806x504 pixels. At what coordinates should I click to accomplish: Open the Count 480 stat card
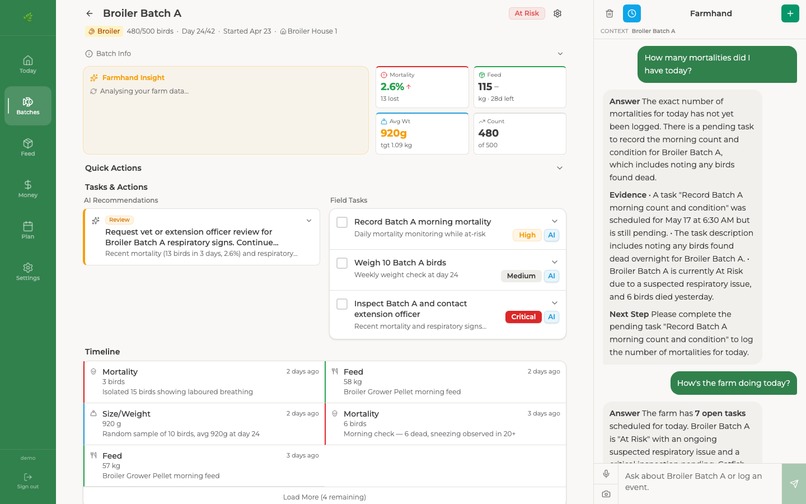tap(520, 133)
